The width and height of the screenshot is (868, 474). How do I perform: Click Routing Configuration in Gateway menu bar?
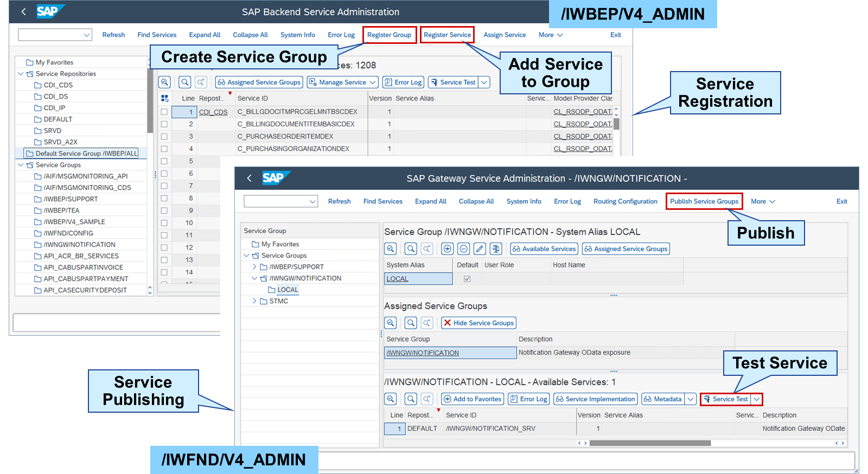point(625,201)
